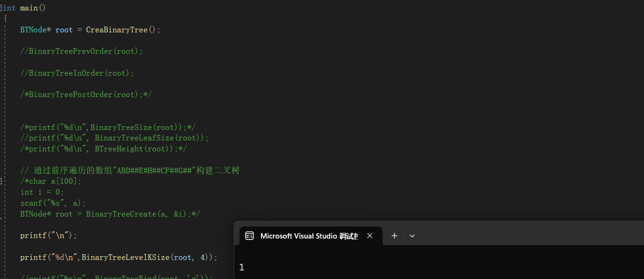Image resolution: width=644 pixels, height=279 pixels.
Task: Click the commented BinaryTreeSize printf line
Action: coord(108,127)
